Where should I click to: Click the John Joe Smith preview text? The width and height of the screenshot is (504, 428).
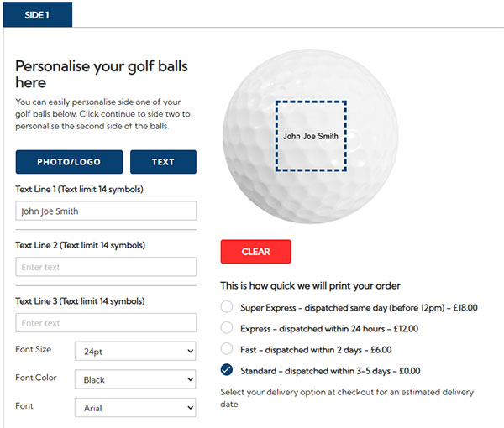(x=311, y=136)
